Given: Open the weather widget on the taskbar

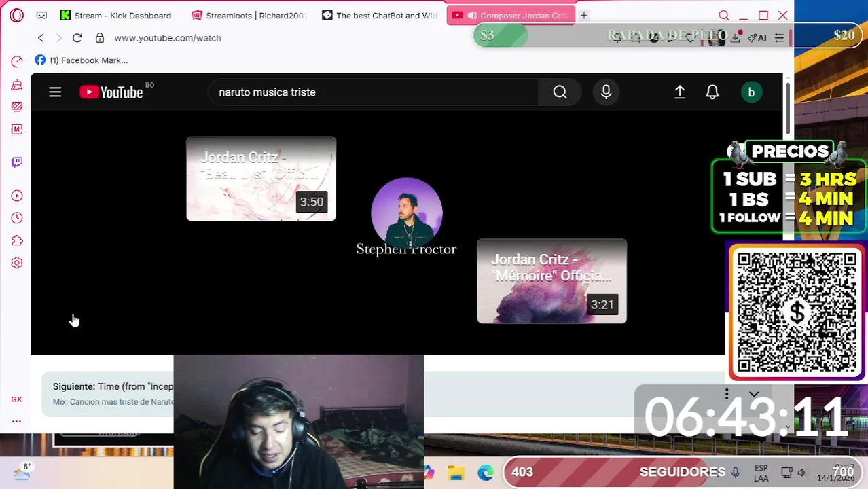Looking at the screenshot, I should coord(22,471).
